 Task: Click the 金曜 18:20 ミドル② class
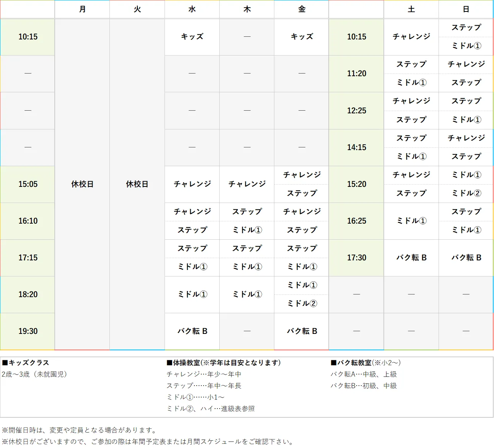(301, 303)
